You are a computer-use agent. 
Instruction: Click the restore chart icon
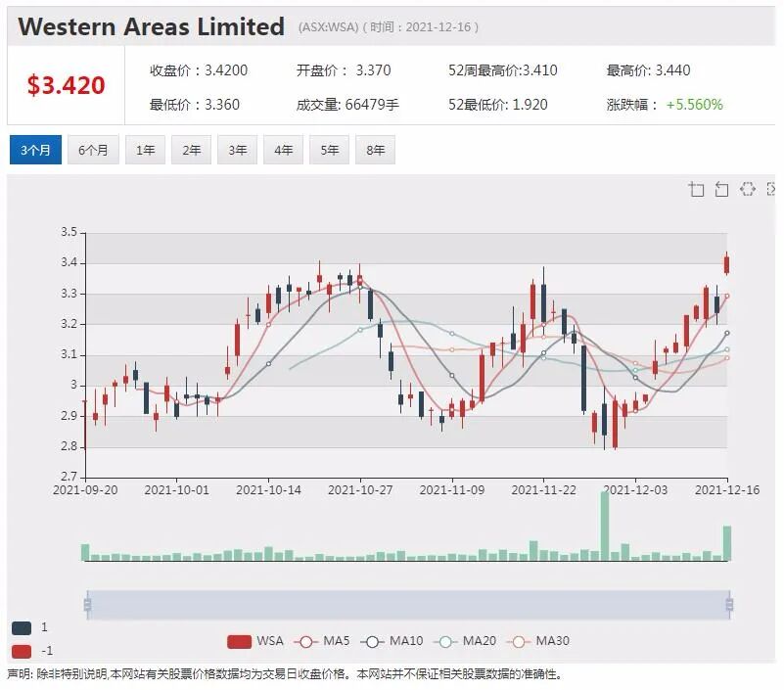click(x=748, y=189)
